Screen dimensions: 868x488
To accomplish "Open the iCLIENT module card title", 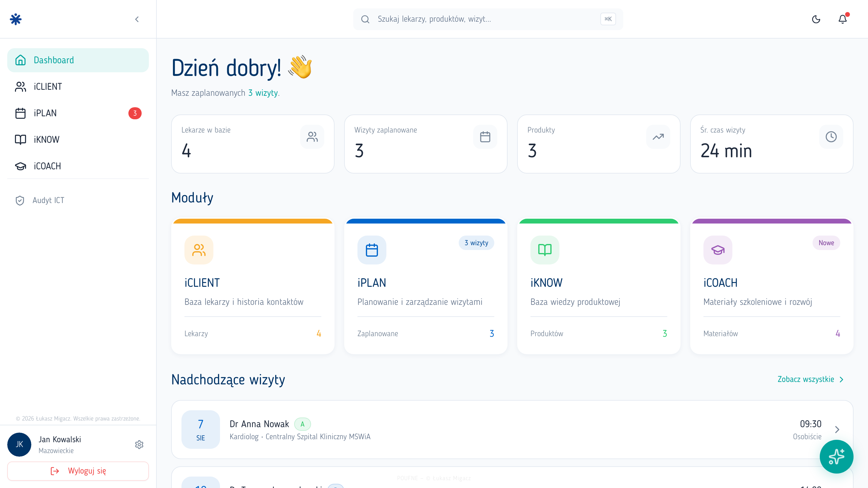I will click(202, 283).
